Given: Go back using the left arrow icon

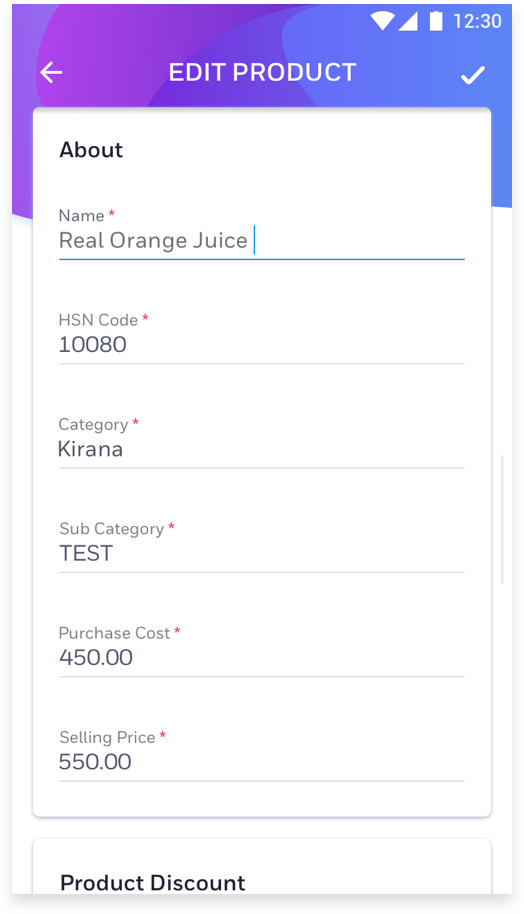Looking at the screenshot, I should 51,73.
